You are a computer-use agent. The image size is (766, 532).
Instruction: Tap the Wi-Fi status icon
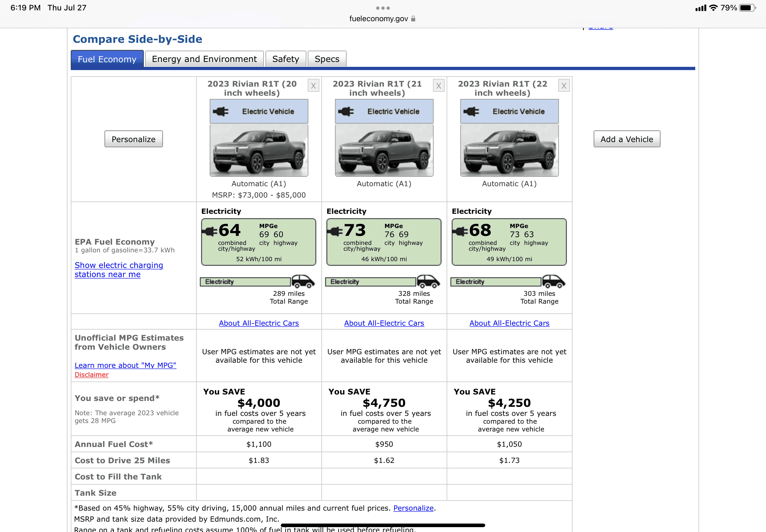(714, 8)
